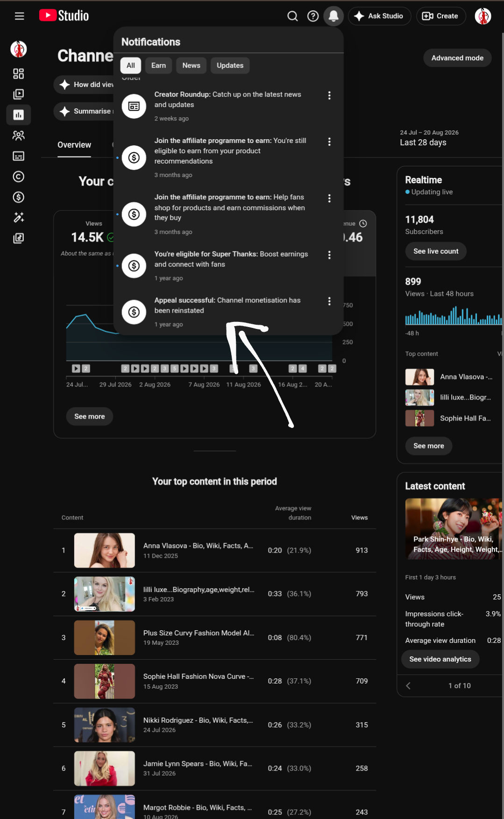504x819 pixels.
Task: Open Customisation magic wand icon
Action: (x=19, y=218)
